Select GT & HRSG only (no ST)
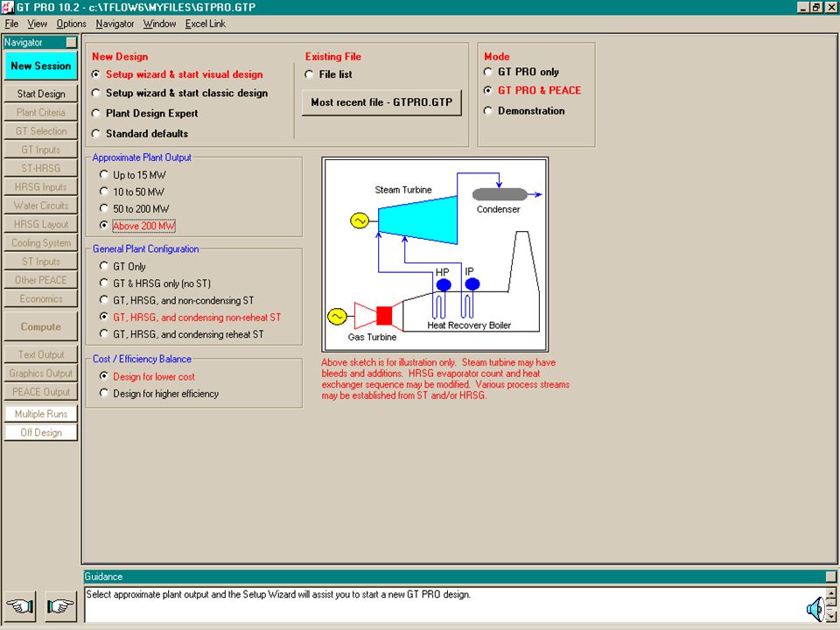This screenshot has width=840, height=630. (x=156, y=283)
